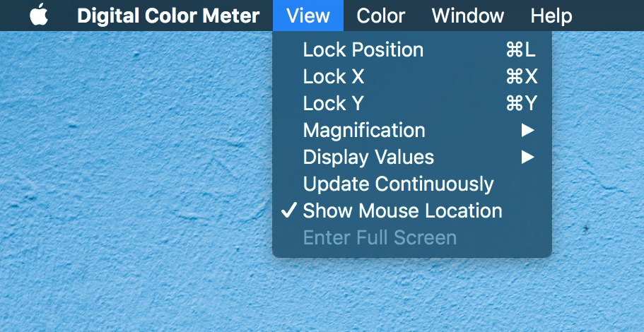Disable Show Mouse Location
This screenshot has height=332, width=644.
[x=412, y=211]
